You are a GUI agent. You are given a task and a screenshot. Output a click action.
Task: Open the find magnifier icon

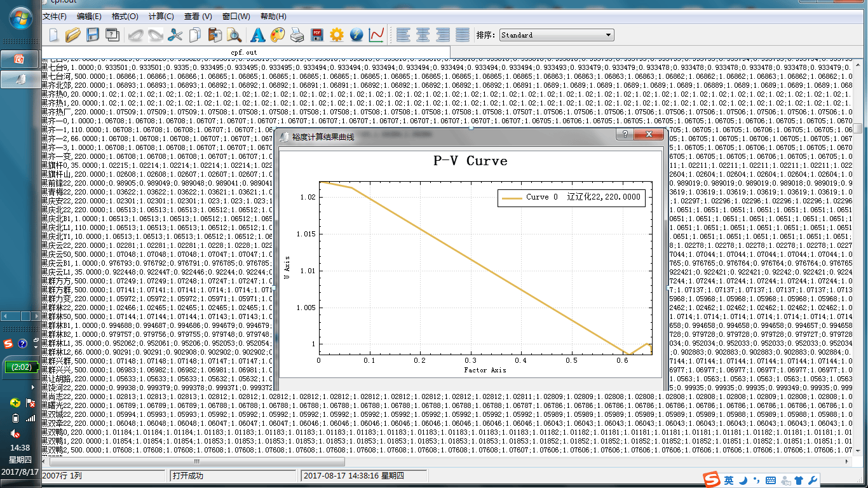click(x=234, y=35)
